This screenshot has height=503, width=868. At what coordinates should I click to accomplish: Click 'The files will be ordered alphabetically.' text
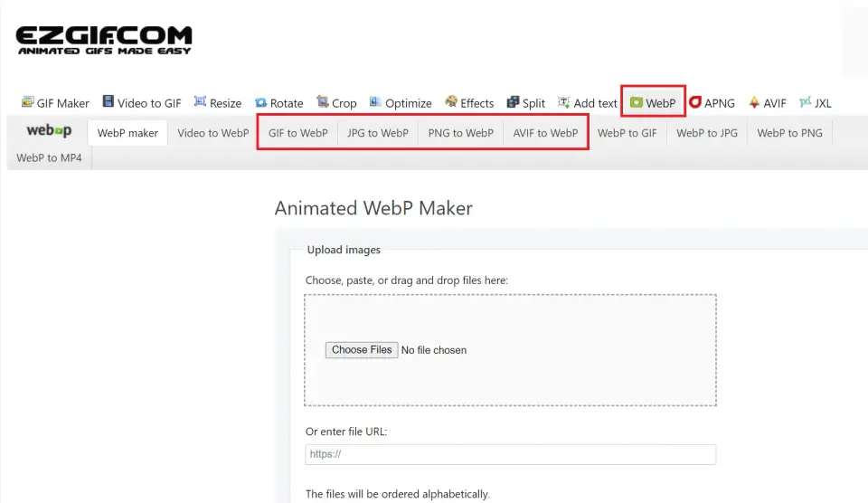(x=398, y=494)
